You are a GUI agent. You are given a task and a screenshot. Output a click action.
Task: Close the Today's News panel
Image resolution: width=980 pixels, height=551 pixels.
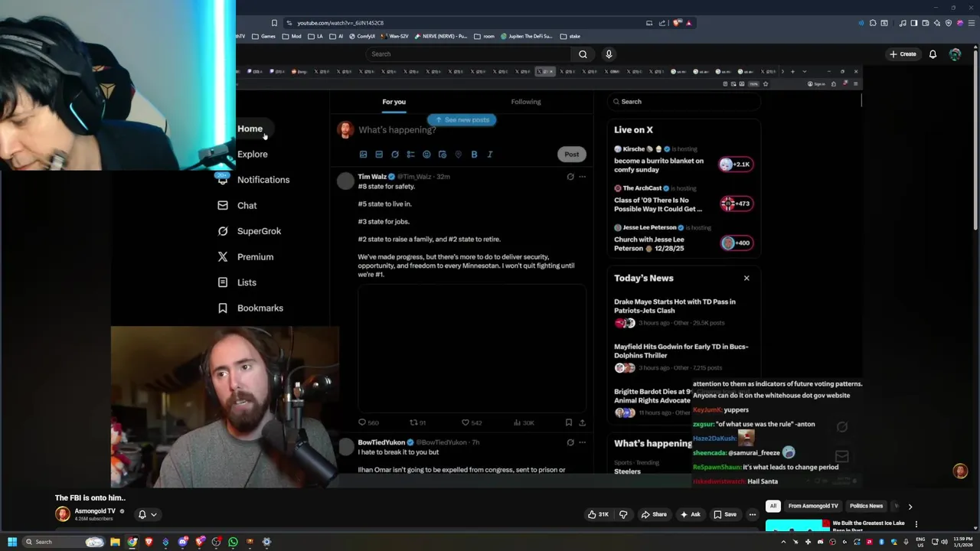point(746,279)
